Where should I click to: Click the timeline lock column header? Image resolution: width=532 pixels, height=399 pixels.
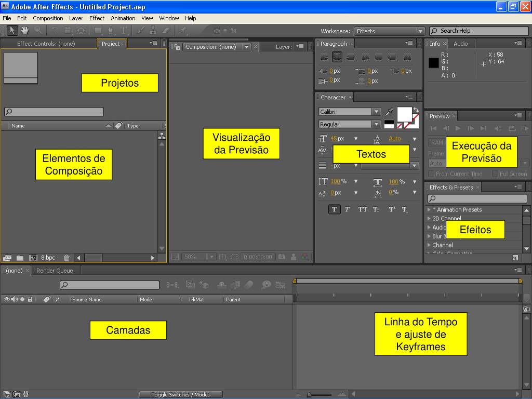[30, 299]
